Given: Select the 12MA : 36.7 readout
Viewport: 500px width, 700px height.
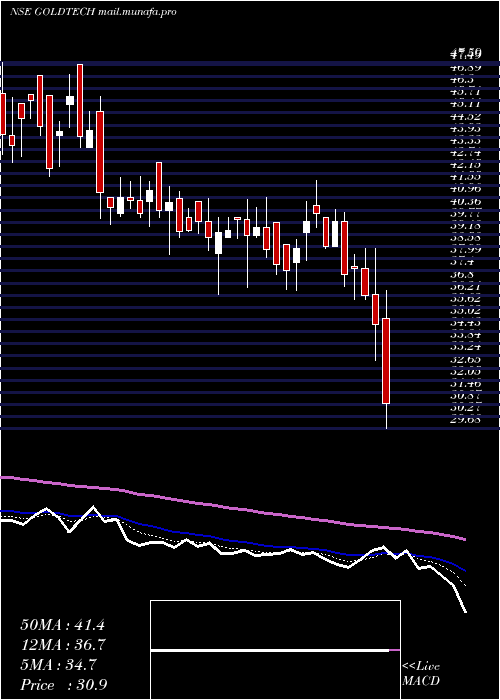Looking at the screenshot, I should click(62, 645).
